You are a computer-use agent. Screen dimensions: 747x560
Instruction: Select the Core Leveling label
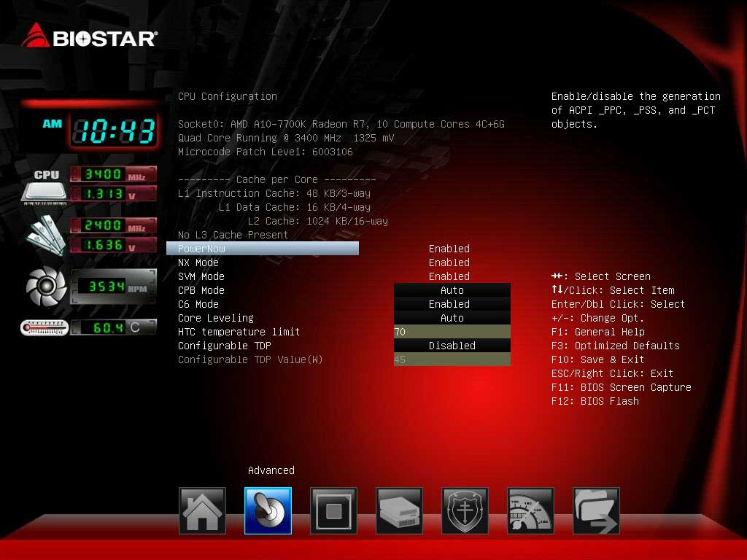pyautogui.click(x=216, y=318)
